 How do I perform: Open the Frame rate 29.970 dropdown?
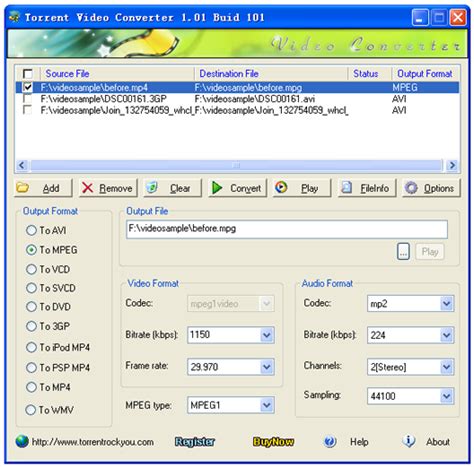tap(267, 367)
